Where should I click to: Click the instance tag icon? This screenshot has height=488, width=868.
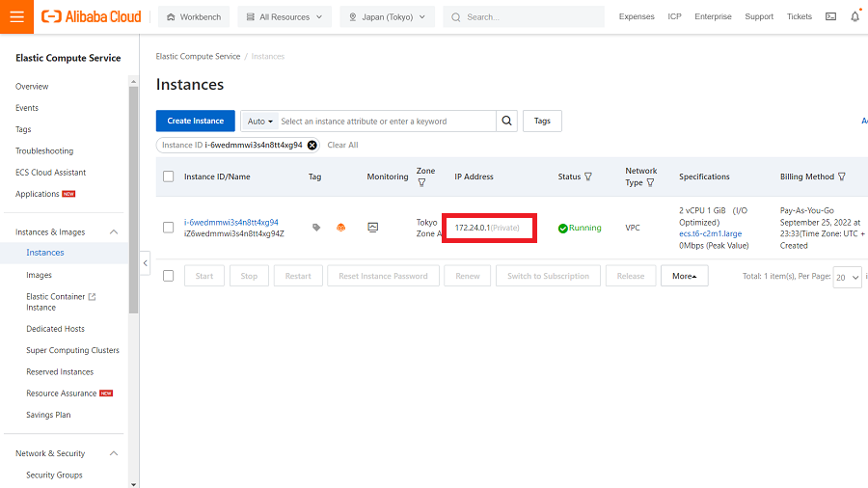point(316,228)
